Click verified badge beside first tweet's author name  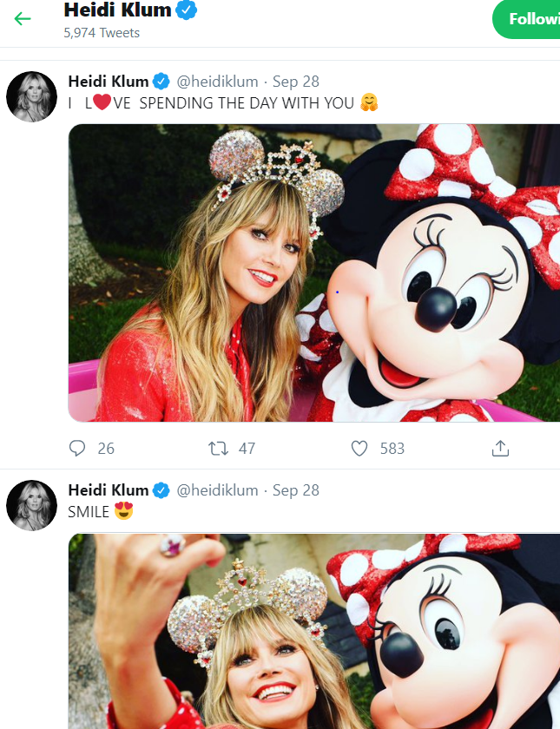(x=161, y=82)
